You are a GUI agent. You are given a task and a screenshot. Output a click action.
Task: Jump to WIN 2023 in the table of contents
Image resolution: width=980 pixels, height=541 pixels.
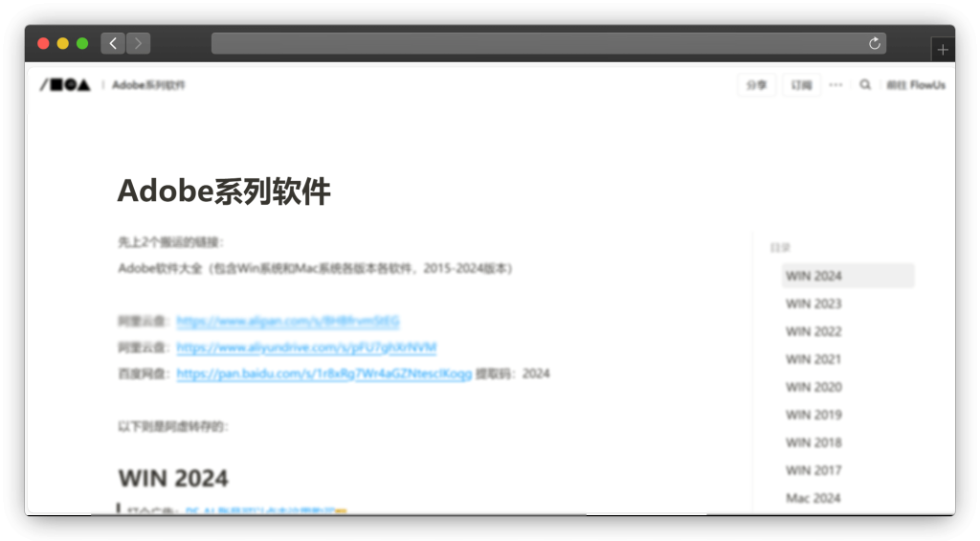click(x=813, y=304)
